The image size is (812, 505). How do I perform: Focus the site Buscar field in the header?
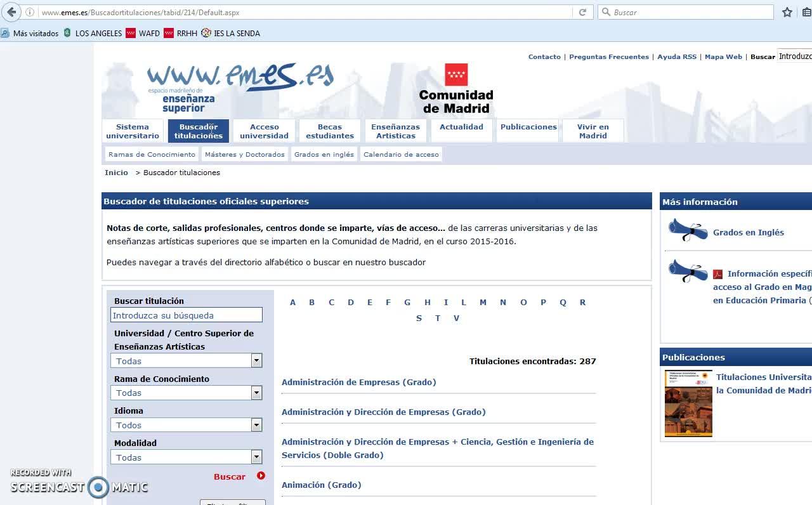pos(795,56)
